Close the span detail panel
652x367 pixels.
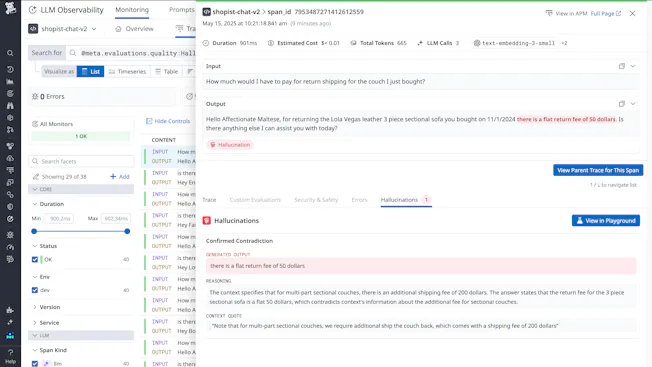click(632, 14)
